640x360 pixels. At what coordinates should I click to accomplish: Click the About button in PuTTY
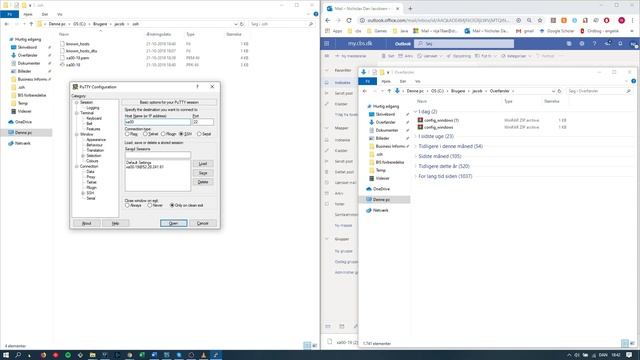(87, 223)
